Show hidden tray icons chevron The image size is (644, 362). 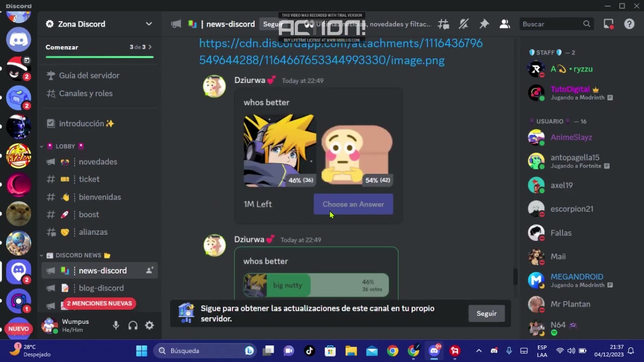[478, 351]
